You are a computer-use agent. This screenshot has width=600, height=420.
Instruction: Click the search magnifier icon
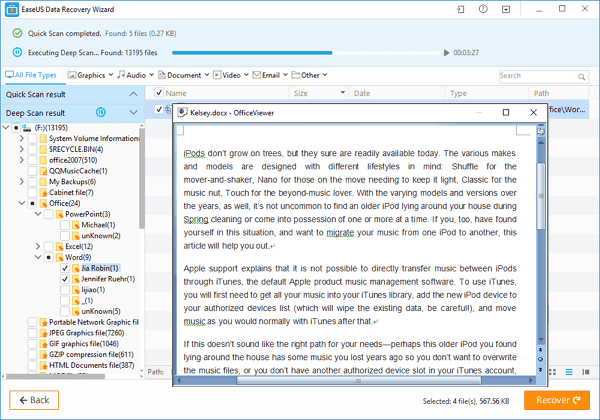[x=582, y=77]
